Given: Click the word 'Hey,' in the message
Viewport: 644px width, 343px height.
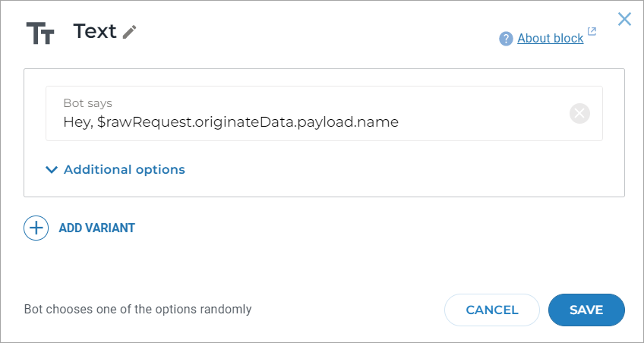Looking at the screenshot, I should coord(78,121).
